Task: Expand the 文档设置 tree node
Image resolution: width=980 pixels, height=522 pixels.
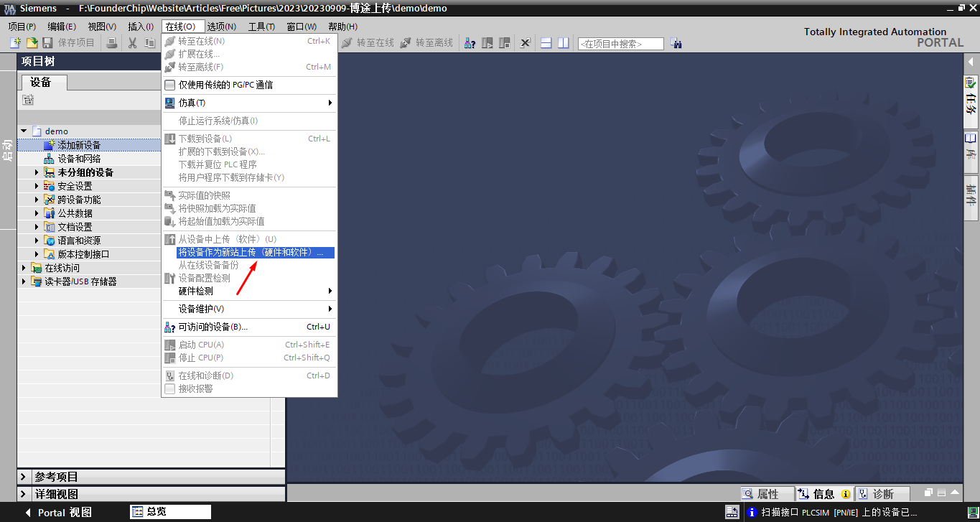Action: [x=37, y=227]
